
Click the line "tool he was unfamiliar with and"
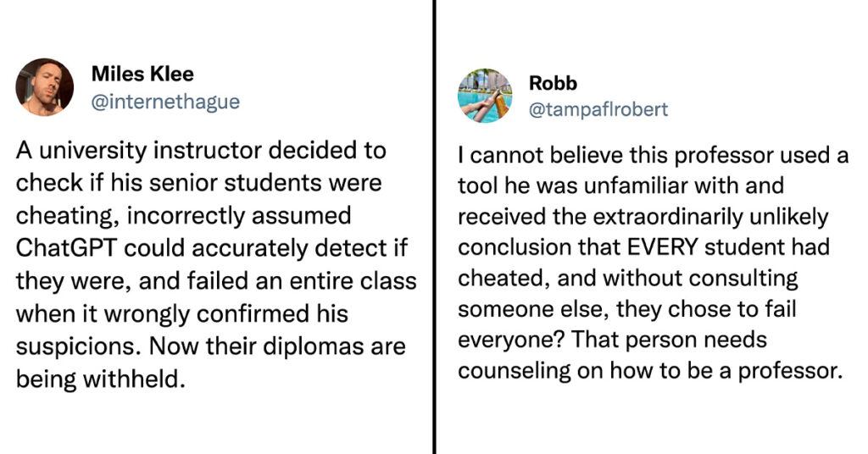tap(620, 185)
